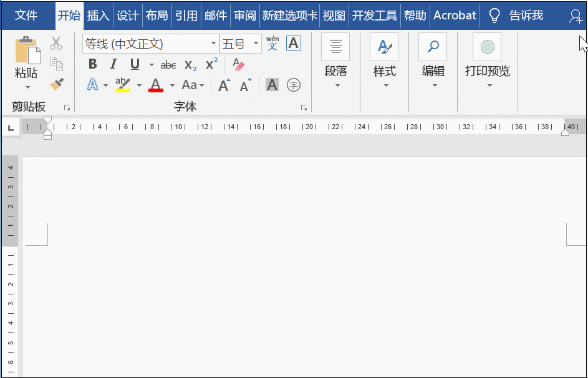Clear all formatting with the eraser icon
This screenshot has height=378, width=588.
238,64
